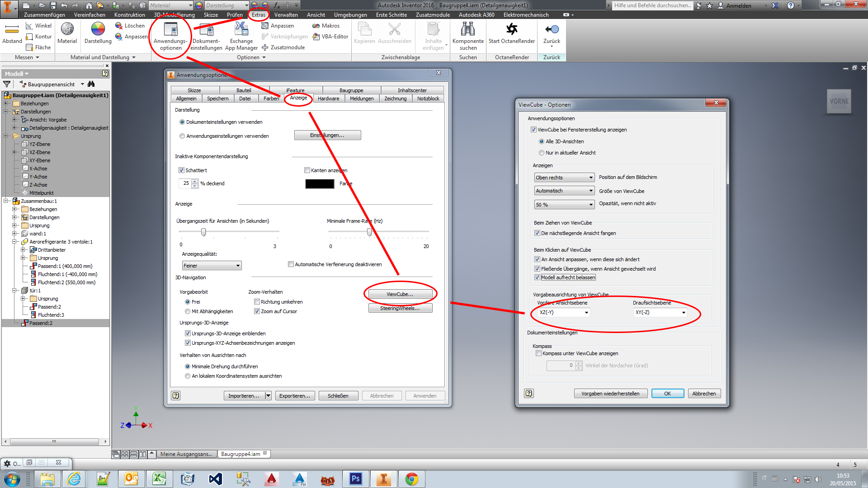Open the Vordere Ansichtsebene XZ(-Y) dropdown

[563, 312]
